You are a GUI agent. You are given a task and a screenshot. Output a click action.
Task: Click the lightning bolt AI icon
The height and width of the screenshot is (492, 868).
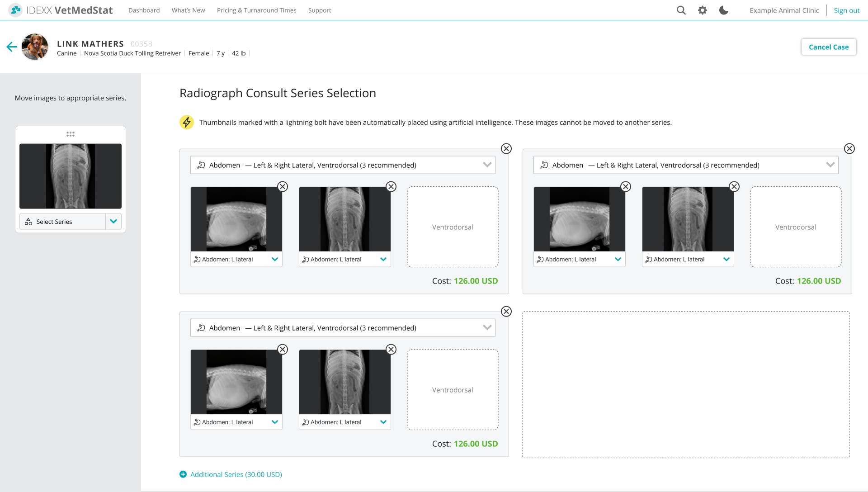187,122
